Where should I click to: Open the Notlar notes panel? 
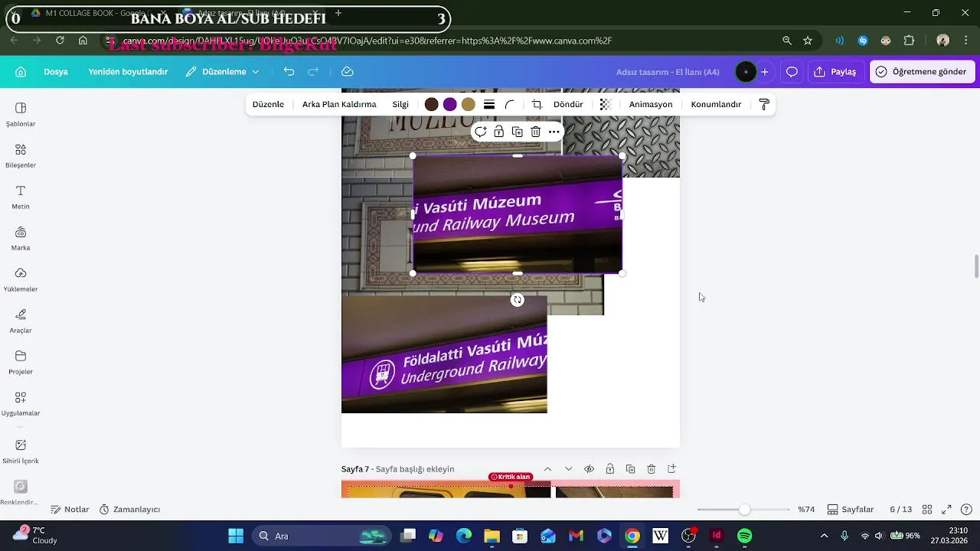70,510
